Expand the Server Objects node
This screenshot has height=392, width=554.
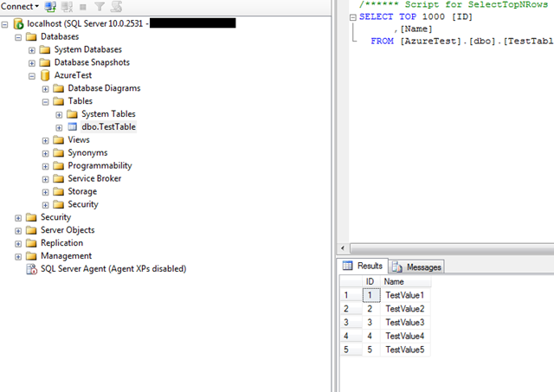point(18,230)
